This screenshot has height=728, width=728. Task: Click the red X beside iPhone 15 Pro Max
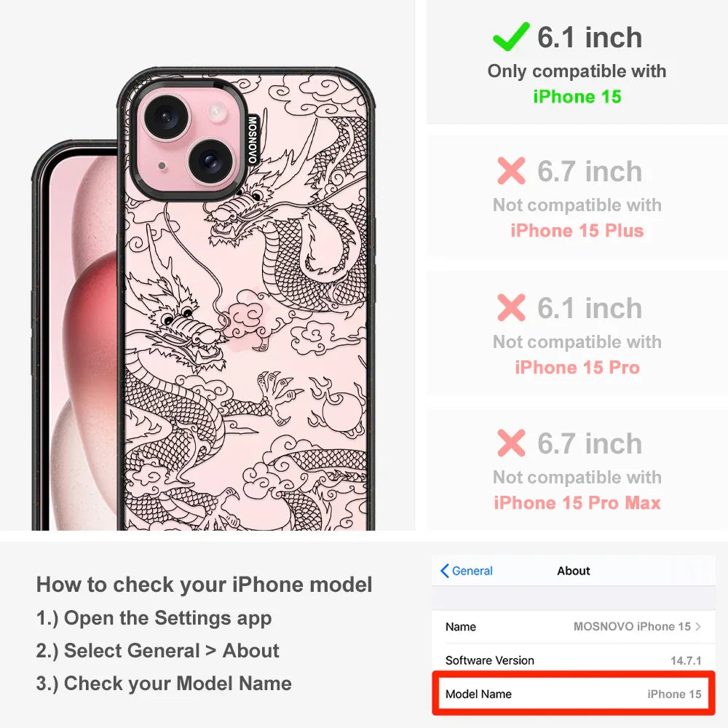[511, 443]
